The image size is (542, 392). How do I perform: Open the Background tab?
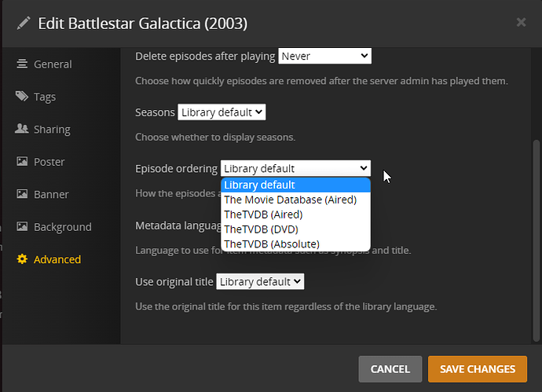[x=63, y=227]
